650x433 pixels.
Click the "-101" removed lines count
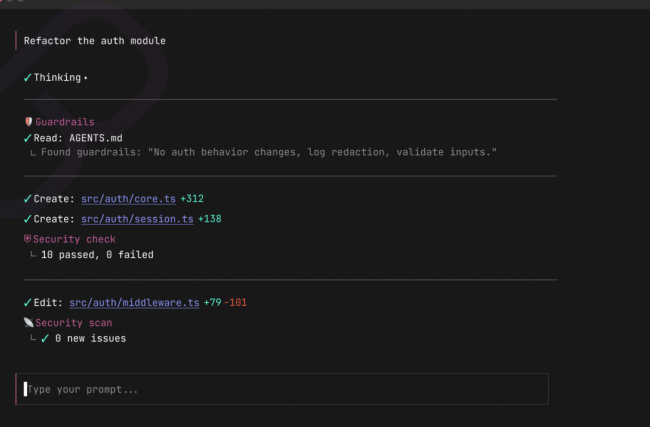coord(235,302)
